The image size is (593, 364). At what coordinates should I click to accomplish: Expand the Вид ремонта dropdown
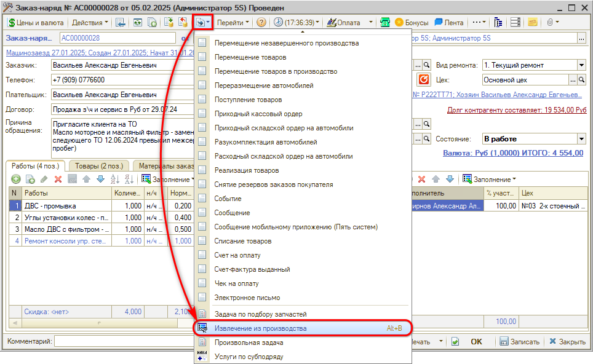point(581,65)
